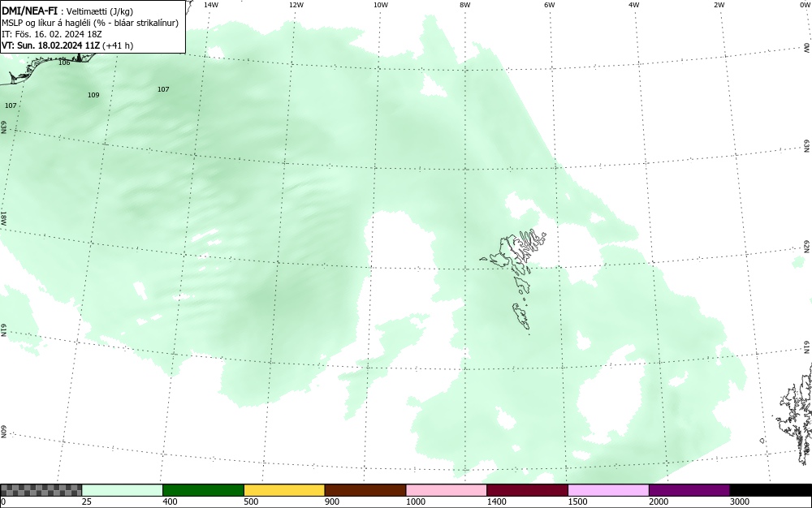Click the 109 value label on the map

click(93, 95)
